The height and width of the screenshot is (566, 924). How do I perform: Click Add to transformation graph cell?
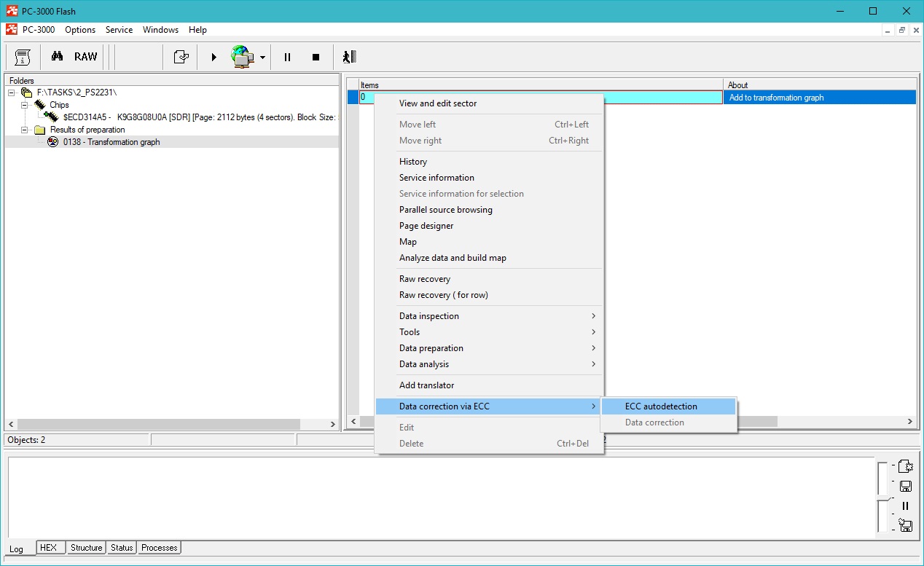coord(820,98)
